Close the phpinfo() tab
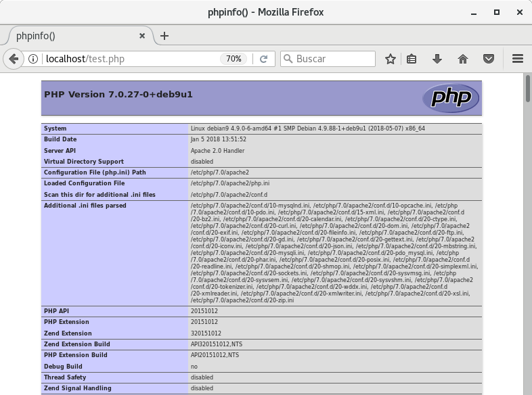 pos(142,36)
